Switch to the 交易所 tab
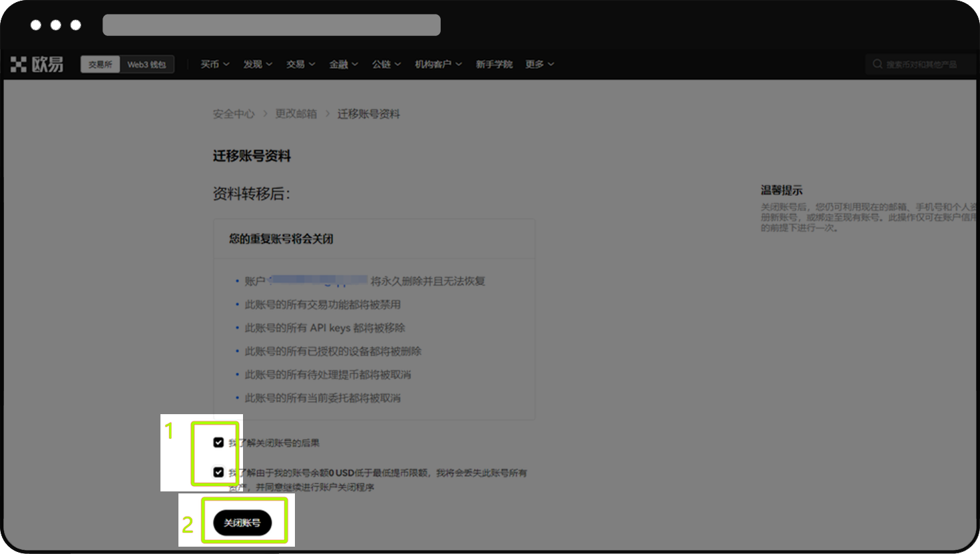Image resolution: width=980 pixels, height=554 pixels. pos(100,65)
